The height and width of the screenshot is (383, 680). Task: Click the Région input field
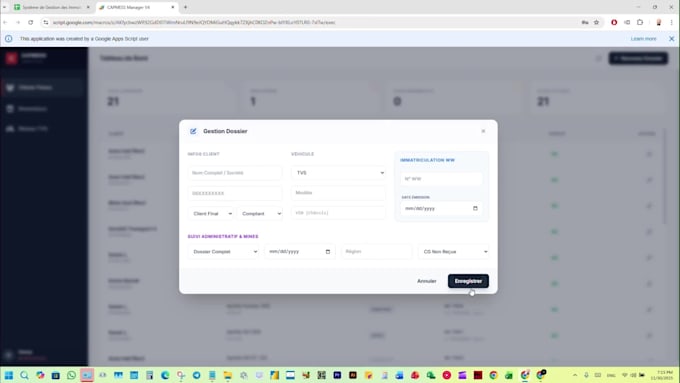[x=376, y=252]
